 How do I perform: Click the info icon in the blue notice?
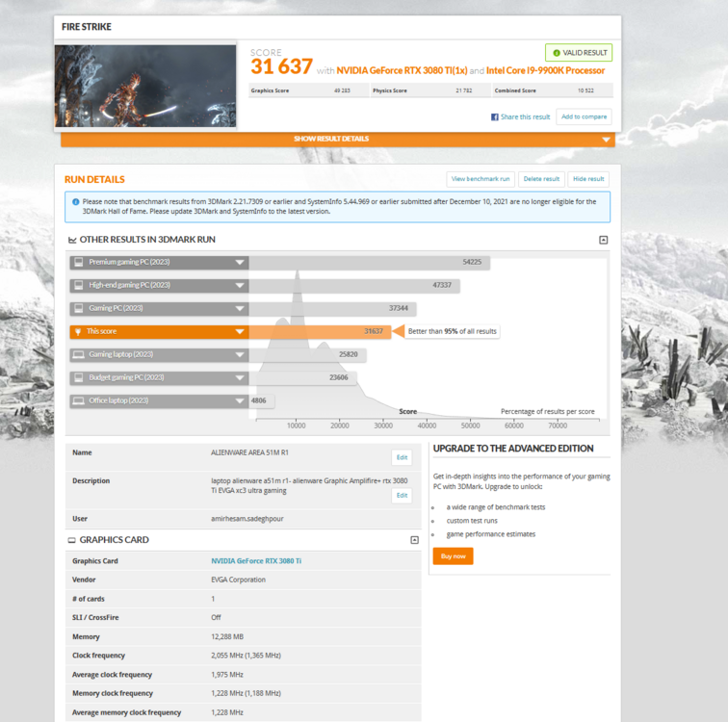[75, 202]
